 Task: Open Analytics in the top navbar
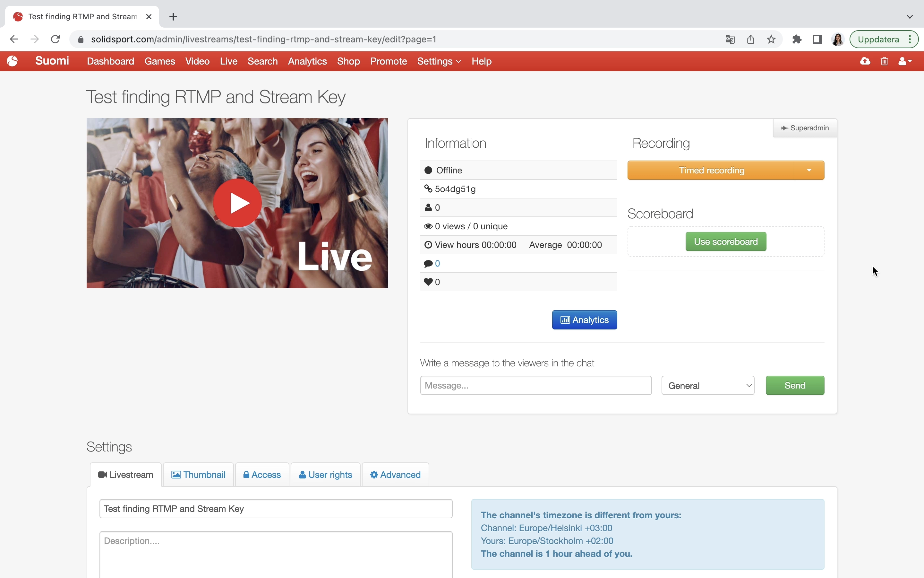tap(307, 61)
